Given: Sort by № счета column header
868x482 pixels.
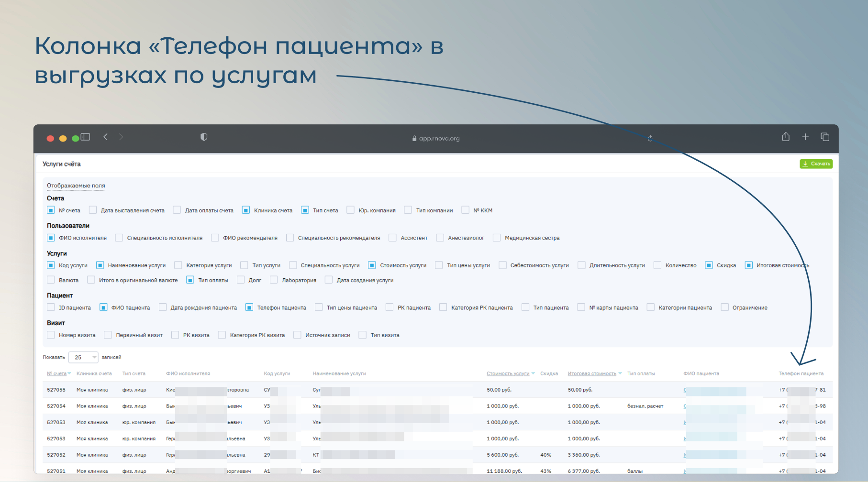Looking at the screenshot, I should point(56,373).
